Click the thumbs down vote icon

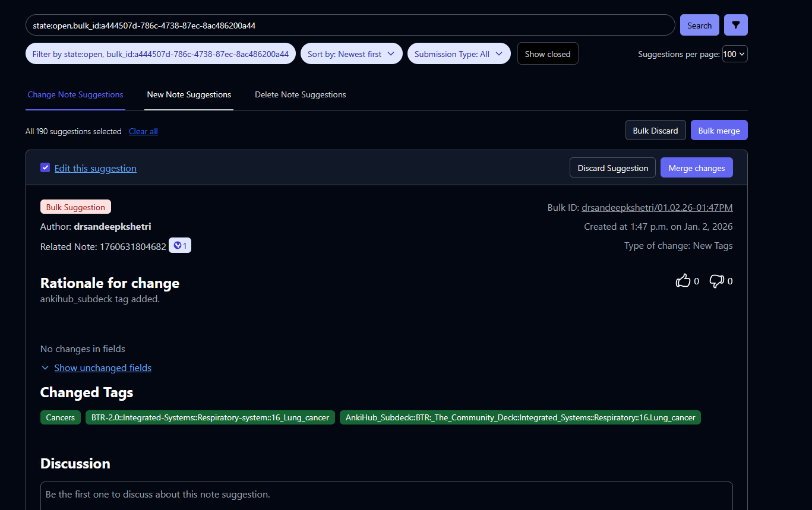pos(716,281)
